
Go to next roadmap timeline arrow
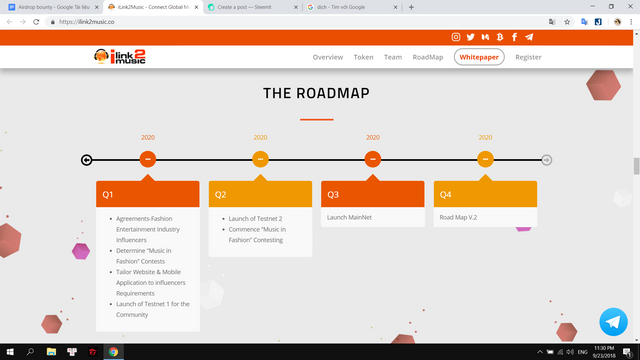[x=547, y=160]
